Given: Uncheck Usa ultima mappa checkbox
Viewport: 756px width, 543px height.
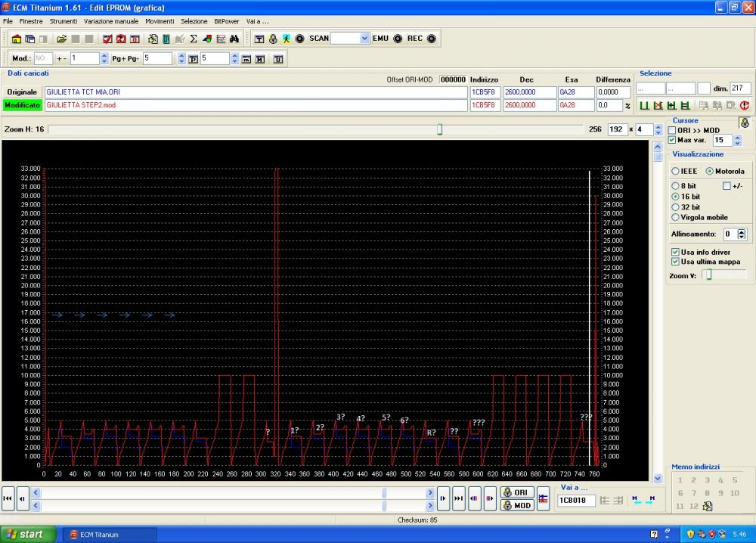Looking at the screenshot, I should pyautogui.click(x=675, y=262).
